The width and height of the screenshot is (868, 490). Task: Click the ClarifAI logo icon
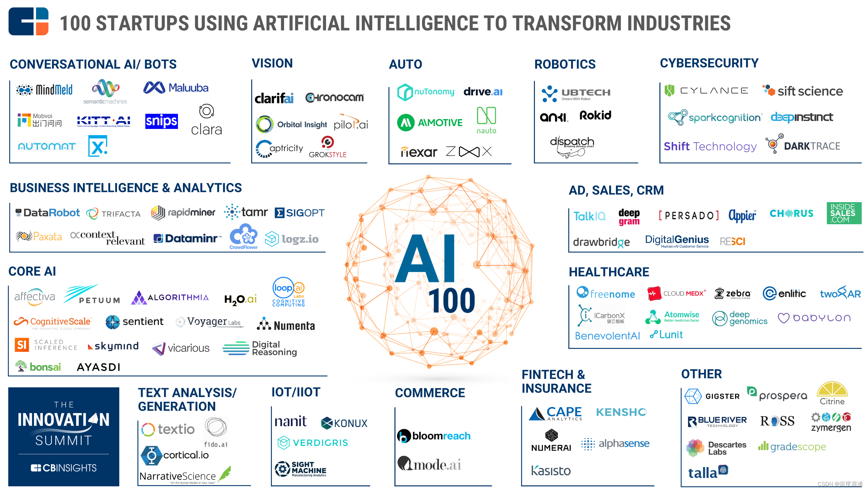[279, 92]
